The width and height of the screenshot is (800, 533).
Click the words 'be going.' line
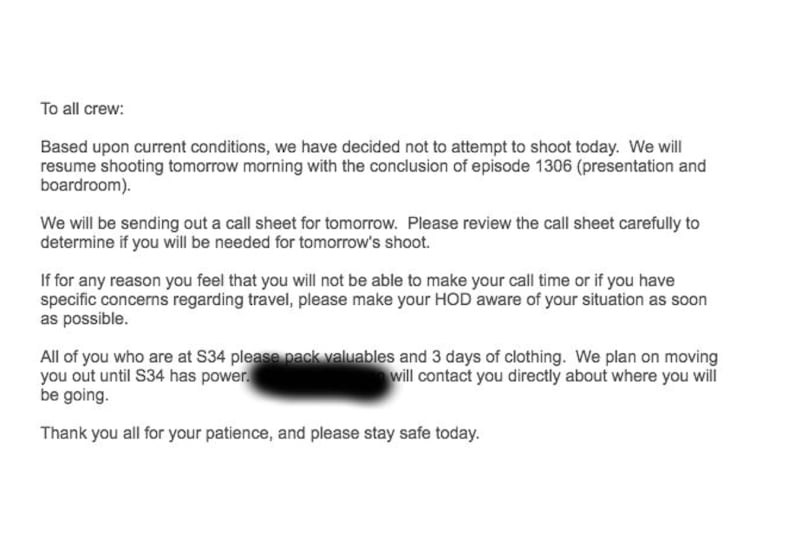pos(74,395)
